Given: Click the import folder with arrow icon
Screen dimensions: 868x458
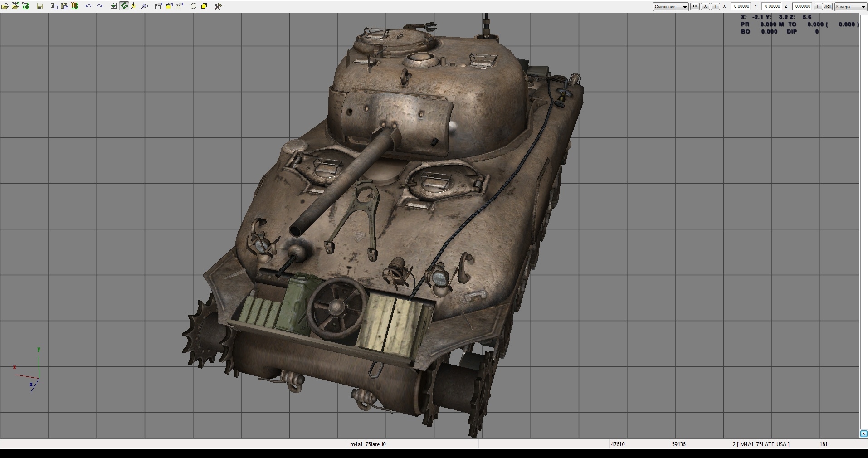Looking at the screenshot, I should (x=15, y=6).
